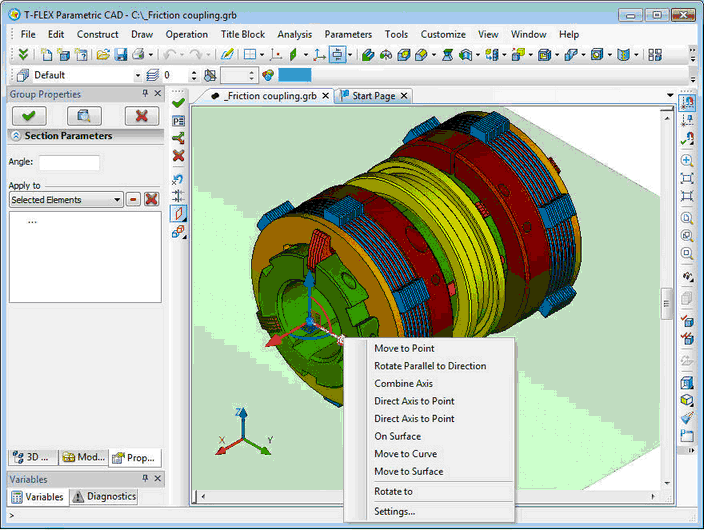Viewport: 704px width, 530px height.
Task: Click the green checkmark OK button in Group Properties
Action: coord(28,116)
